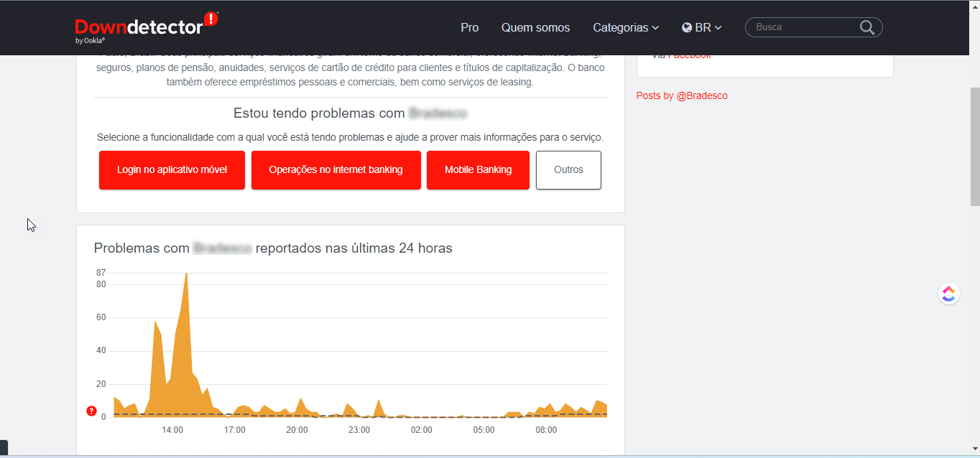980x458 pixels.
Task: Click the 'Estou tendo problemas com' heading
Action: coord(319,113)
